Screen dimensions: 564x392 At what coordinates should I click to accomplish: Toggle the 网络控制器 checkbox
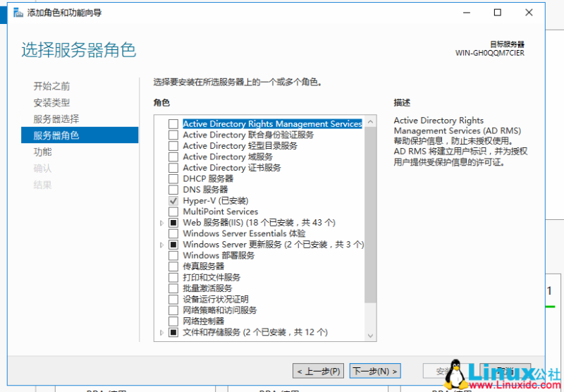point(173,321)
